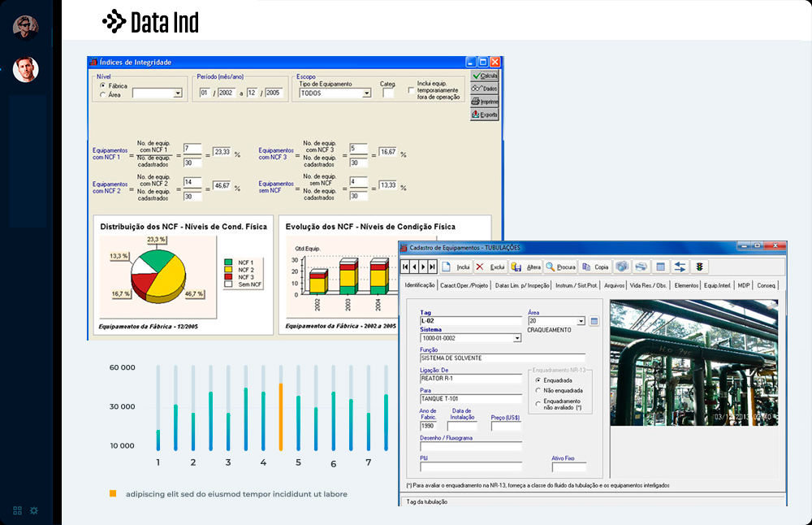This screenshot has height=525, width=812.
Task: Click the Exporta button
Action: pos(485,115)
